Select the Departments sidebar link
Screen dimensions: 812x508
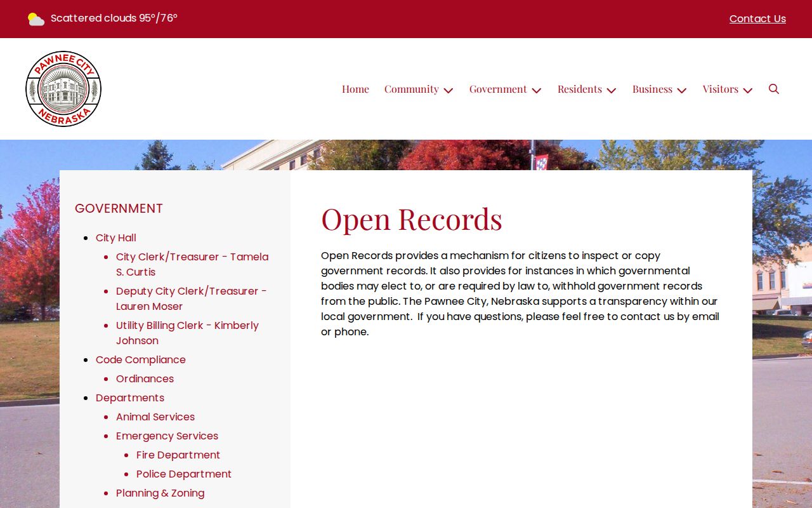pos(130,398)
